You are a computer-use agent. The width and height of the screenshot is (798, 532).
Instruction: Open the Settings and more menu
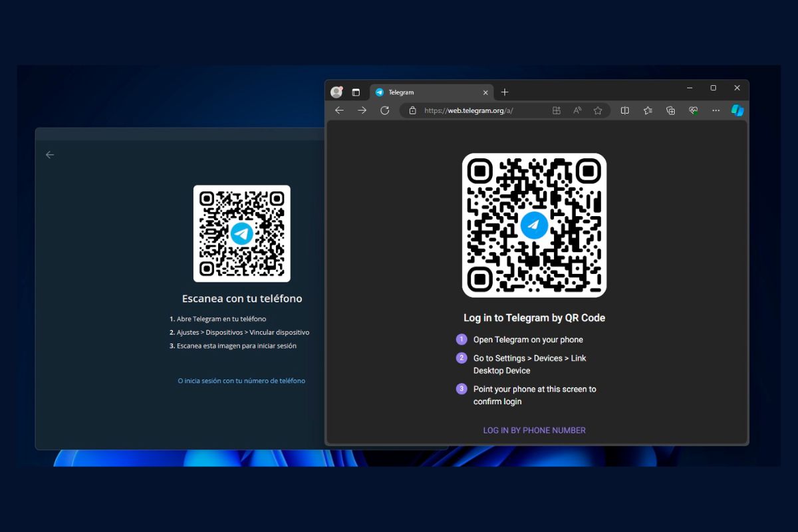click(715, 110)
